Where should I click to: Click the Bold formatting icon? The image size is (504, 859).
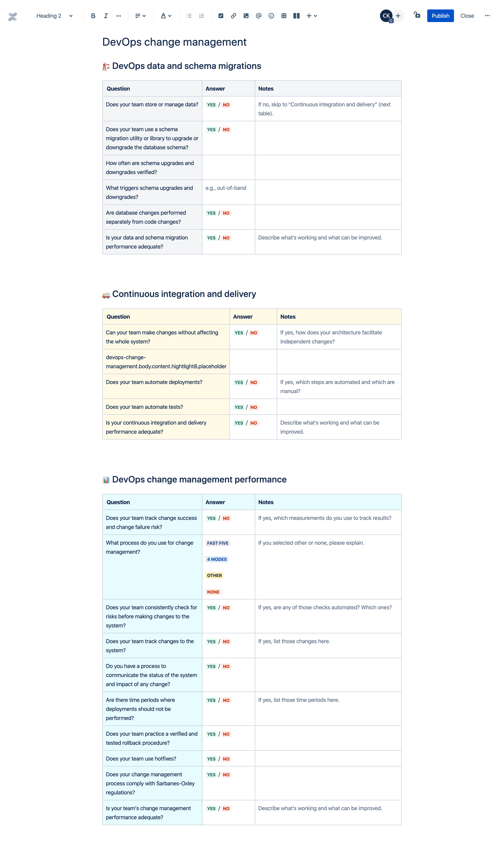pos(92,15)
